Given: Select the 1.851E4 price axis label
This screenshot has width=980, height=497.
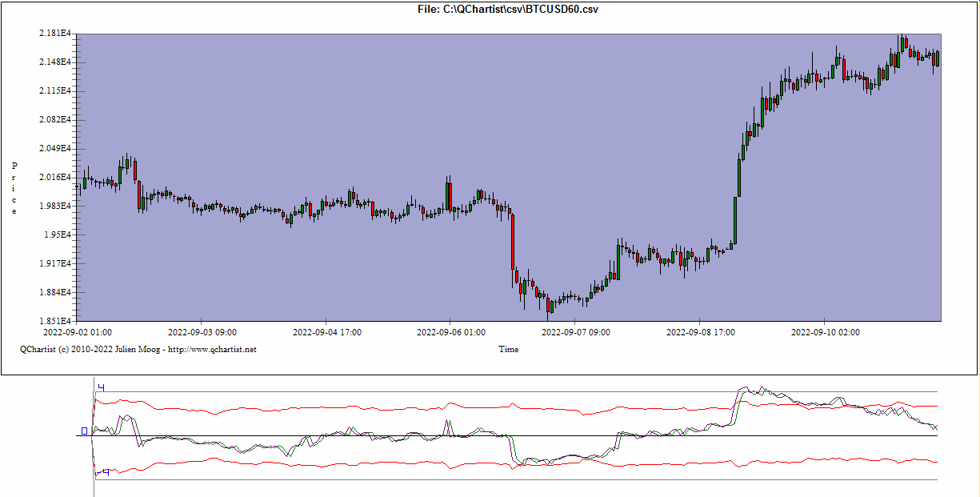Looking at the screenshot, I should [55, 321].
